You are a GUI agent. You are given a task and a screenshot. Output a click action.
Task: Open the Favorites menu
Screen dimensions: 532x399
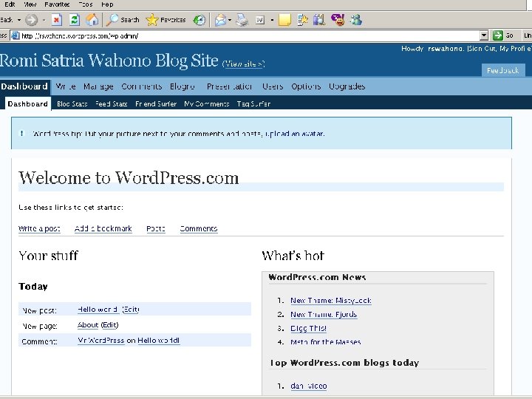tap(57, 4)
